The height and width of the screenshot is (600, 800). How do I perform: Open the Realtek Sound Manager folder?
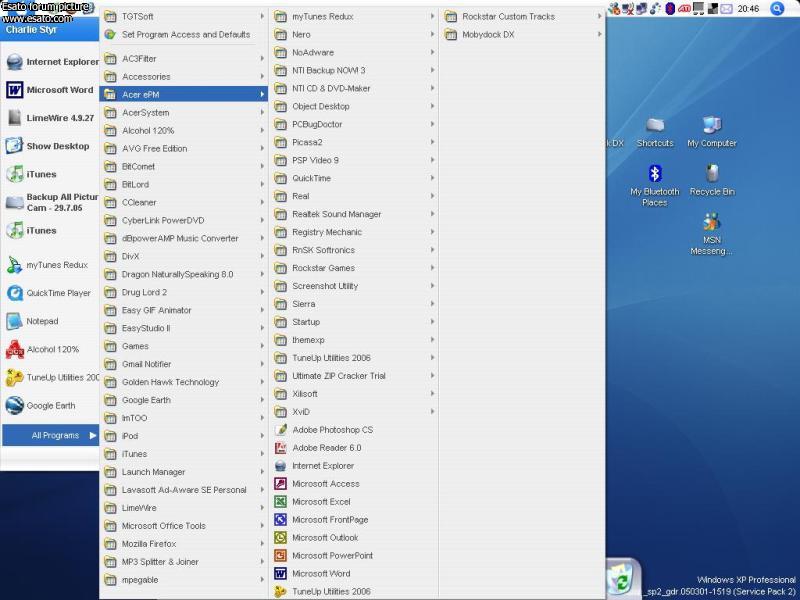pyautogui.click(x=353, y=214)
